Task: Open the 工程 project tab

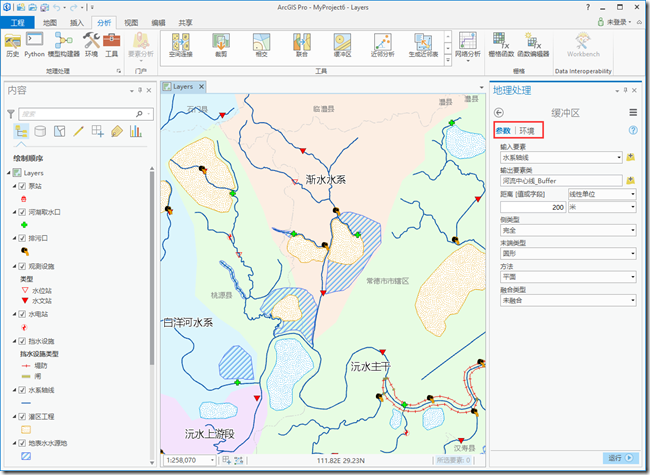Action: pyautogui.click(x=17, y=22)
